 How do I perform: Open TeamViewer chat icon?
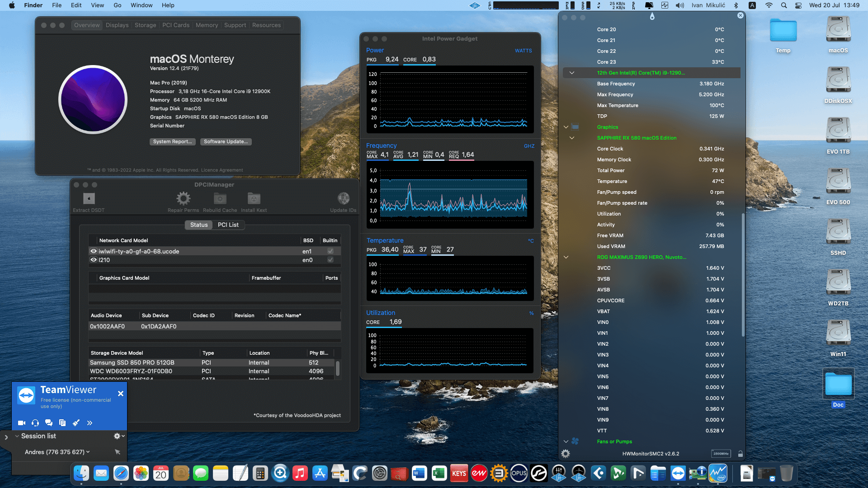point(49,423)
